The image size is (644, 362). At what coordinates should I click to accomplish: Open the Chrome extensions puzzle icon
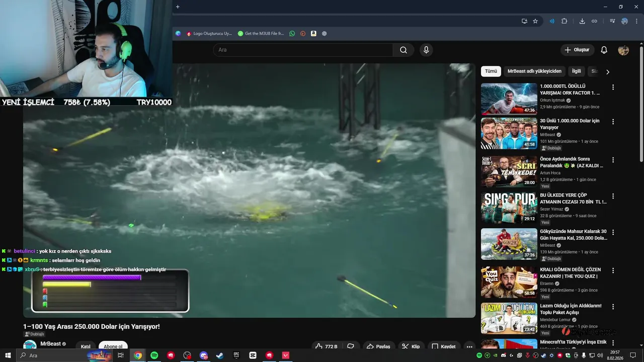coord(564,21)
